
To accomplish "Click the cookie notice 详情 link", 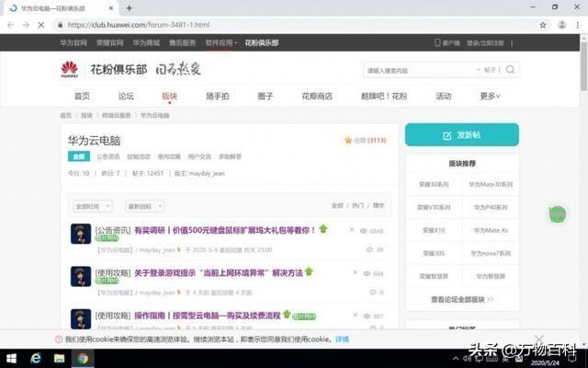I will coord(342,339).
